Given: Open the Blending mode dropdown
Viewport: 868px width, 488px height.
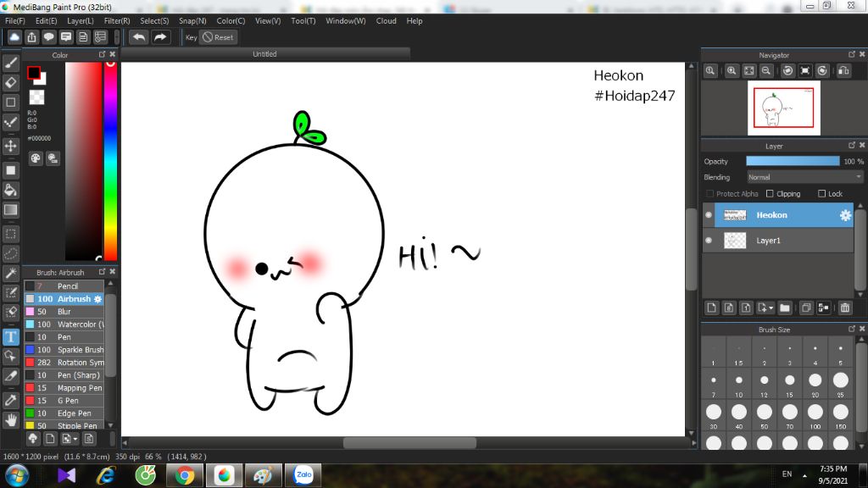Looking at the screenshot, I should (x=804, y=177).
